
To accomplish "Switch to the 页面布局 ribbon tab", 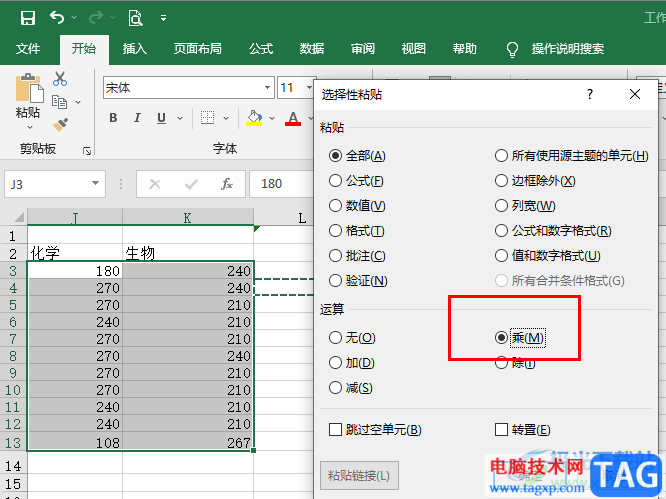I will tap(198, 49).
